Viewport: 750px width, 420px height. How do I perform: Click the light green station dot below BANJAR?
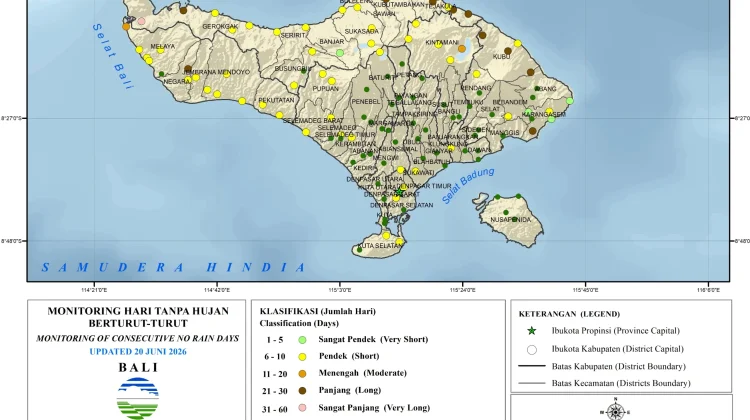[340, 53]
